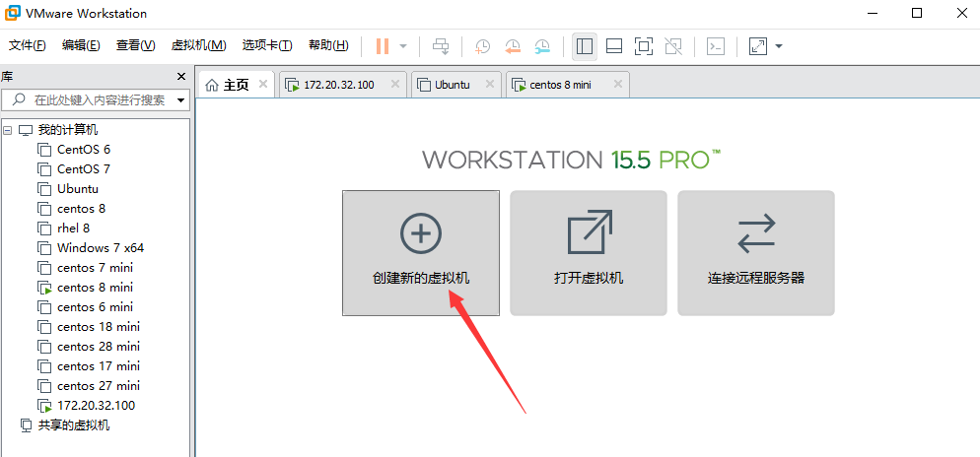Select Ubuntu in the library list

tap(78, 188)
